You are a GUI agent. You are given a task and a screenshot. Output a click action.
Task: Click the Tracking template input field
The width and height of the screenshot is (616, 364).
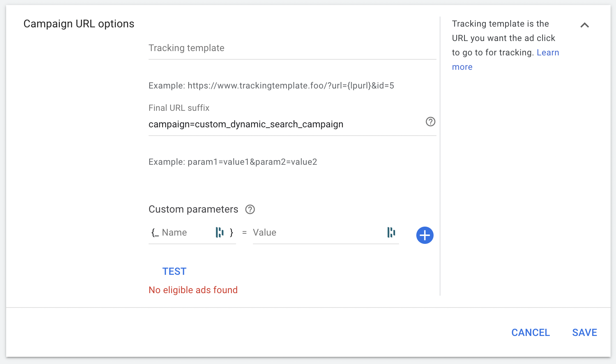coord(291,48)
